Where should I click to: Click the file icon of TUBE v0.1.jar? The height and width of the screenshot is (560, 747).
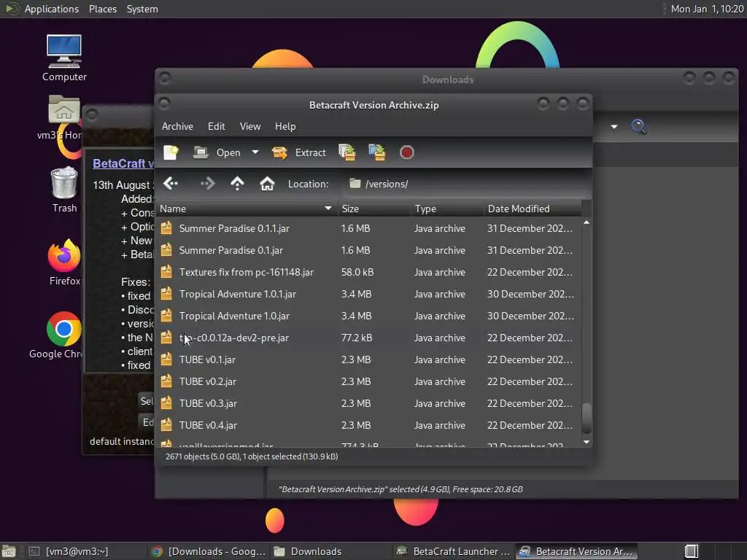click(x=166, y=359)
